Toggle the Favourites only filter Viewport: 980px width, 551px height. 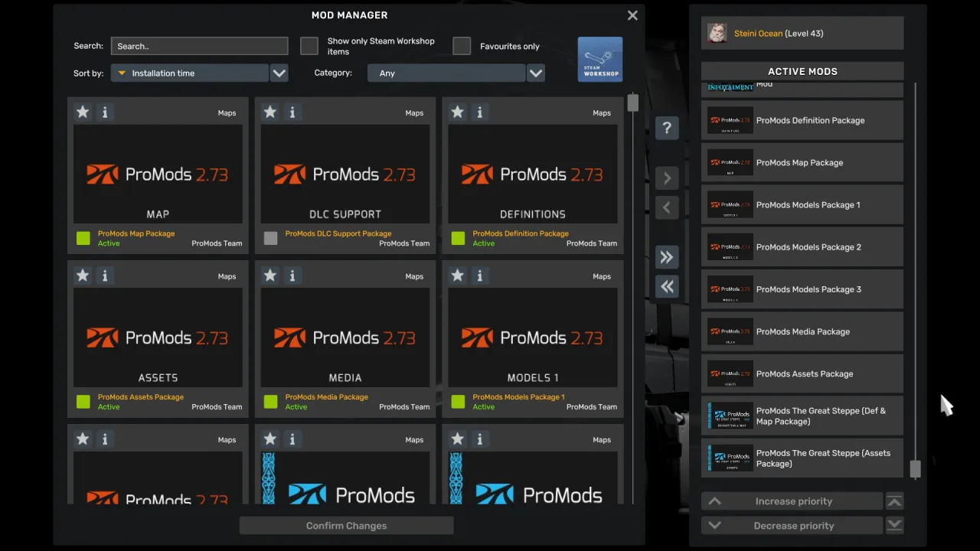462,46
